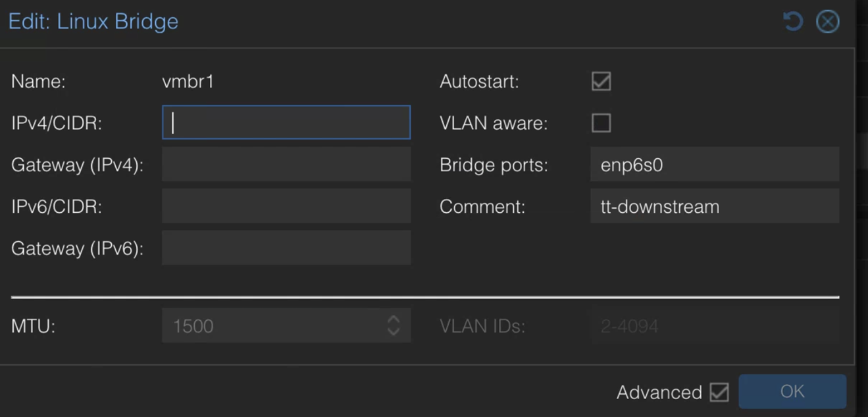The width and height of the screenshot is (868, 417).
Task: Click the disabled VLAN IDs field
Action: (715, 325)
